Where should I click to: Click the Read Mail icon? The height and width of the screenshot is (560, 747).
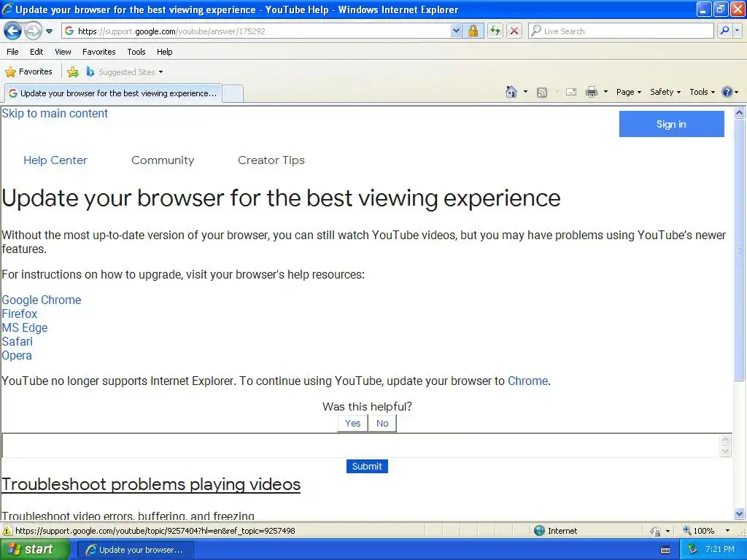[x=571, y=93]
